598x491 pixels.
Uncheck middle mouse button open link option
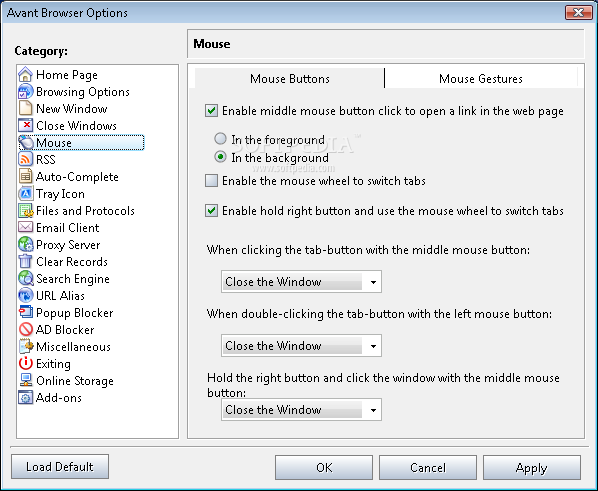coord(211,111)
